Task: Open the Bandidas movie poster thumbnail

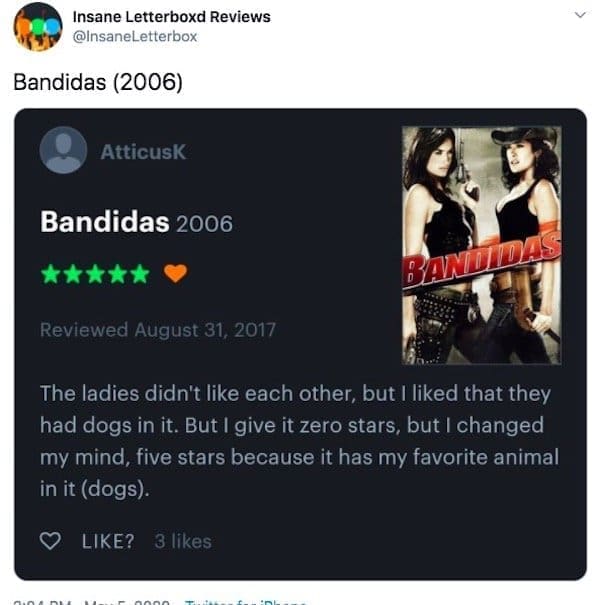Action: pyautogui.click(x=481, y=245)
